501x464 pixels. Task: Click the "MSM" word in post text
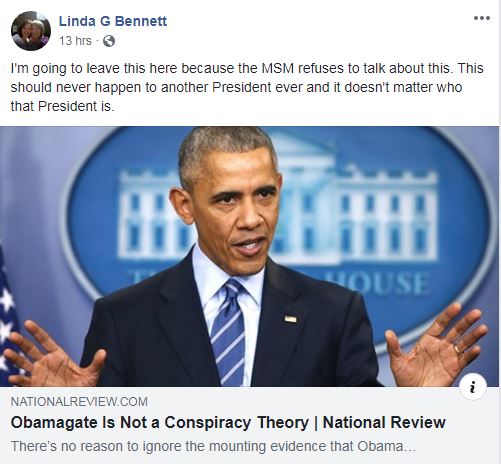pyautogui.click(x=278, y=68)
